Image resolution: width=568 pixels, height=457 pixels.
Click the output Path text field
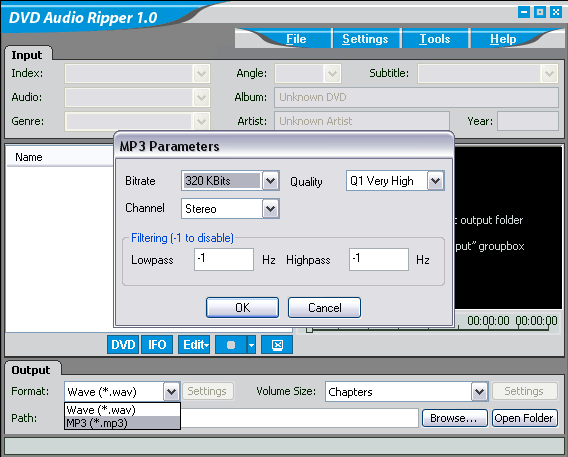click(299, 418)
